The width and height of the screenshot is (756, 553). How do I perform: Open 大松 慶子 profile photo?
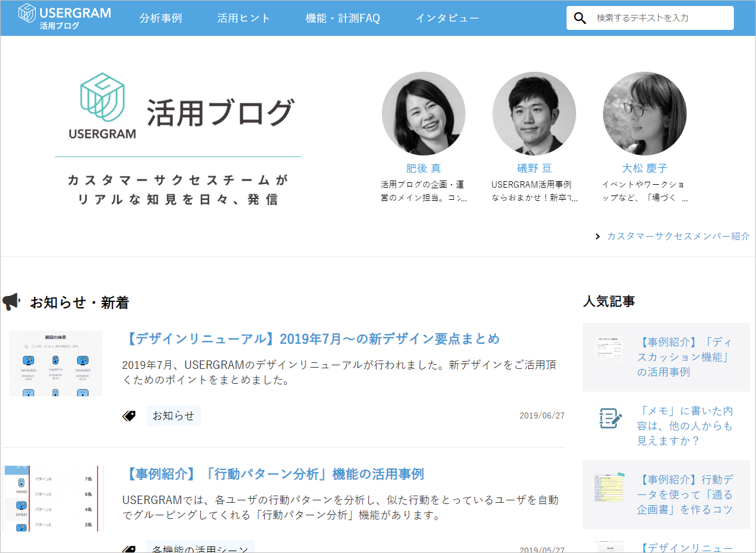[x=644, y=114]
